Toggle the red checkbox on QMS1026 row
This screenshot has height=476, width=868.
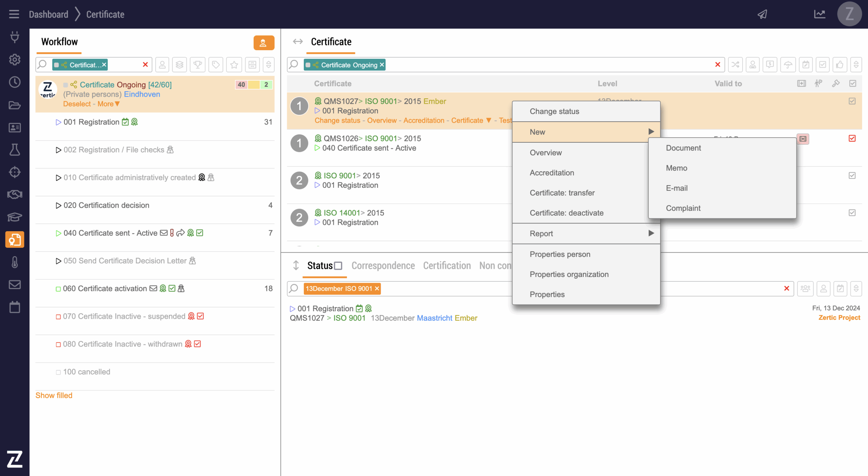coord(852,138)
